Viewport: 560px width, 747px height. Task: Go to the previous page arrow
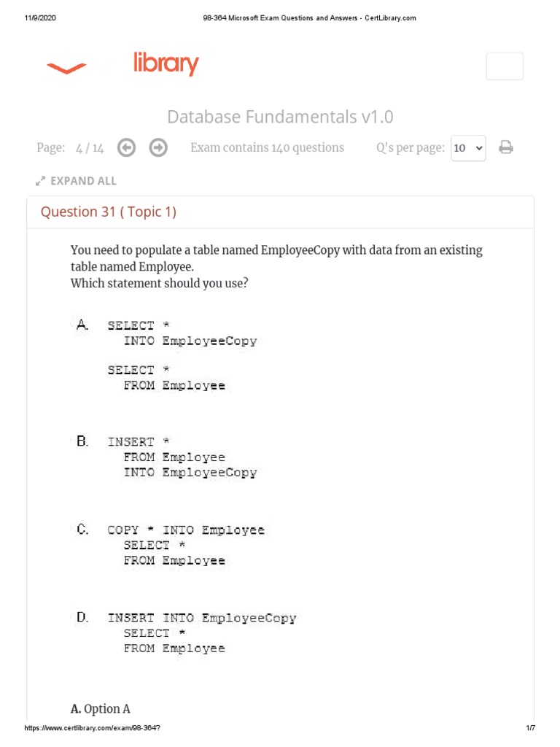[x=126, y=148]
